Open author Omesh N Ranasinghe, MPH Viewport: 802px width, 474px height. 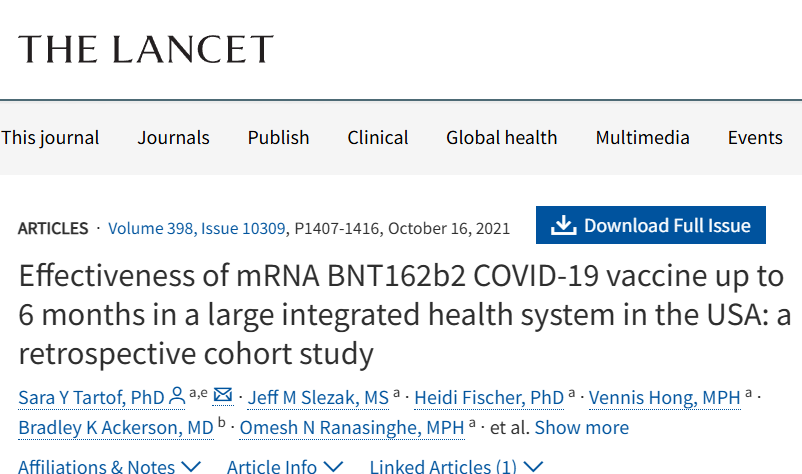coord(351,427)
